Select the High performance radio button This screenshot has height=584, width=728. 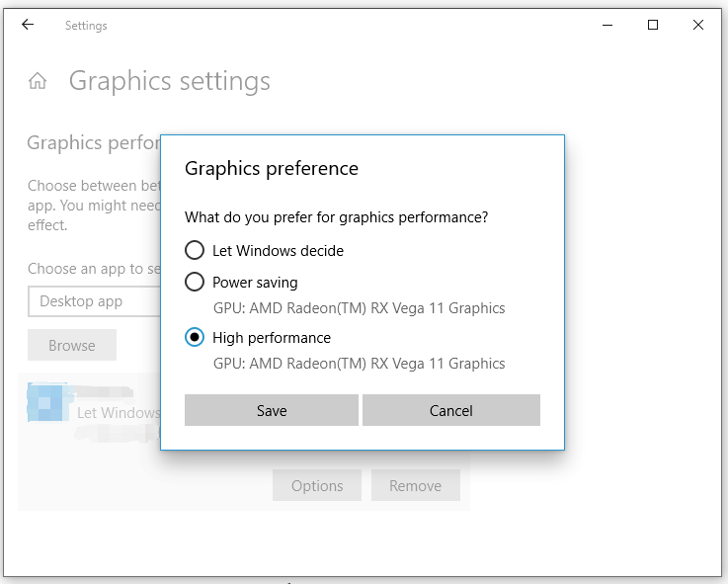point(196,338)
